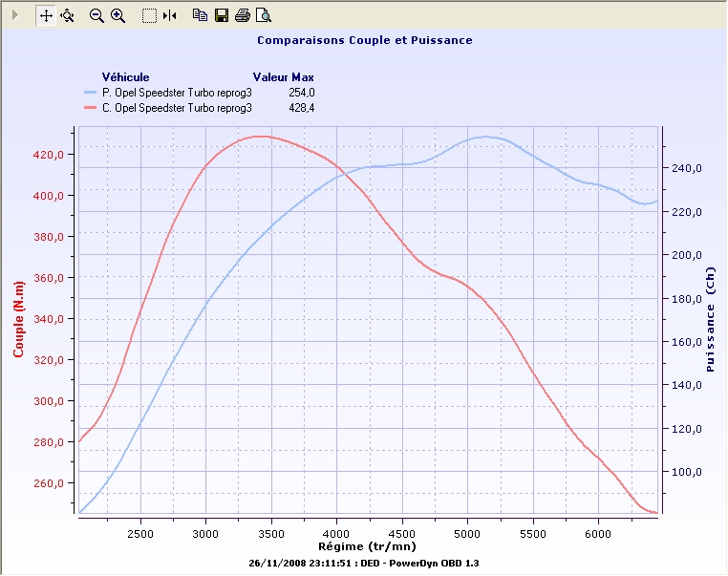Click the horizontal fit arrows icon
Viewport: 728px width, 576px height.
click(170, 15)
